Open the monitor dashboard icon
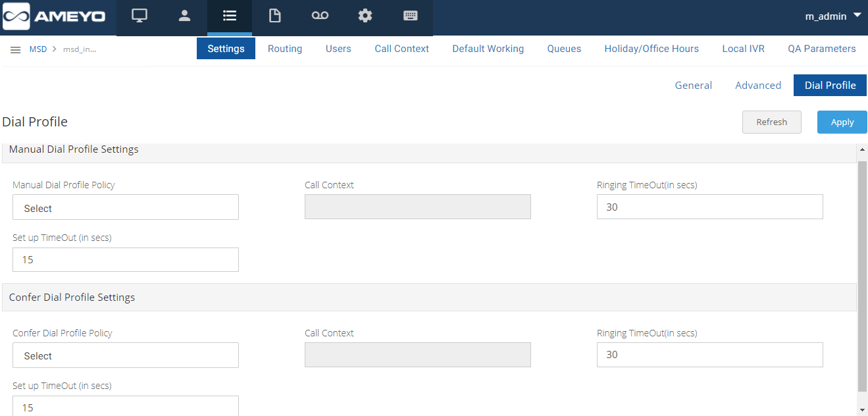The height and width of the screenshot is (416, 868). pos(139,16)
